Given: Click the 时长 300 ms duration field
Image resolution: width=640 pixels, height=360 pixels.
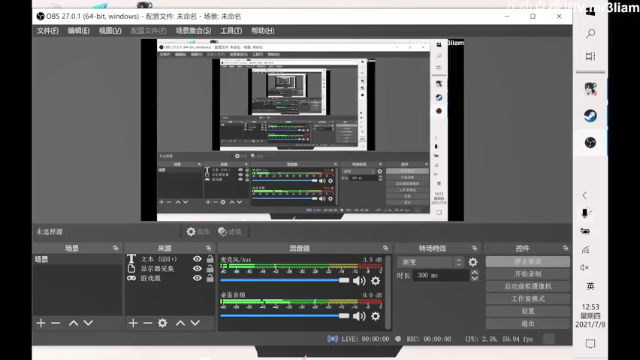Looking at the screenshot, I should coord(441,276).
